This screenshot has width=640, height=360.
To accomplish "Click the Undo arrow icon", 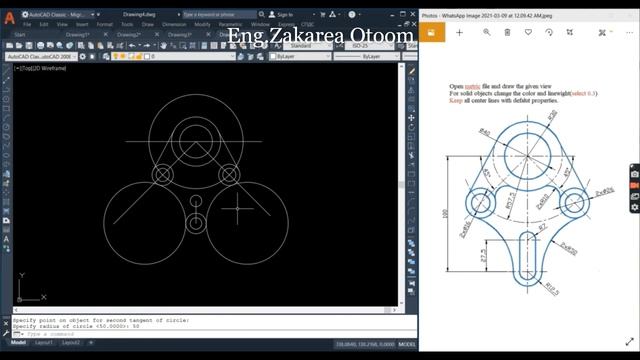I will [x=132, y=46].
